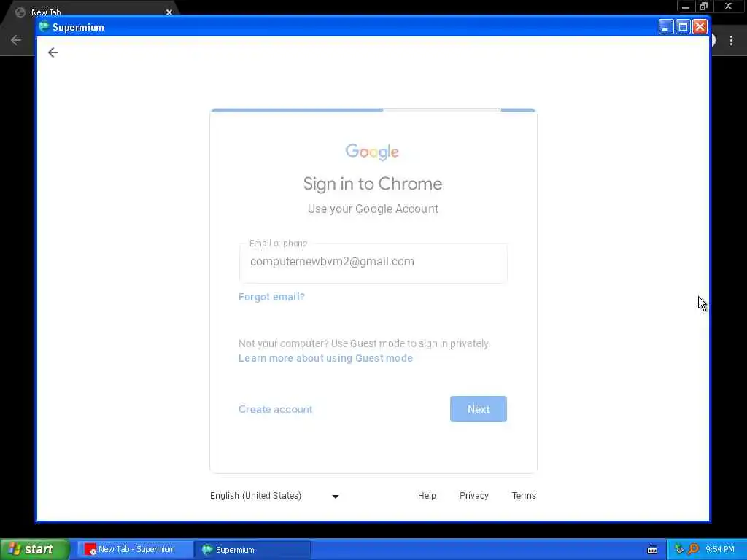Expand the English (United States) language dropdown
The image size is (747, 560).
click(x=275, y=496)
